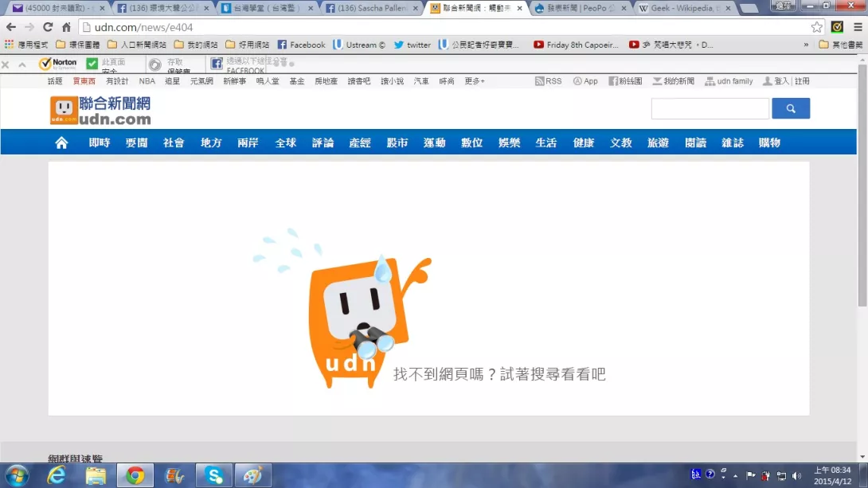
Task: Open the 我的網站 bookmark folder
Action: tap(196, 45)
